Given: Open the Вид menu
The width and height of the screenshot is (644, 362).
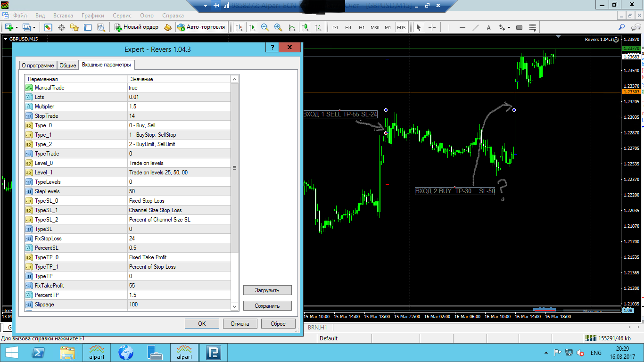Looking at the screenshot, I should pos(40,16).
